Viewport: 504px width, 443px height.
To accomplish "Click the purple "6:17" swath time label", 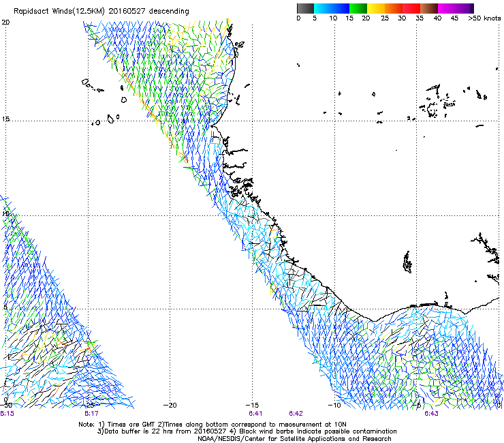I will coord(92,414).
